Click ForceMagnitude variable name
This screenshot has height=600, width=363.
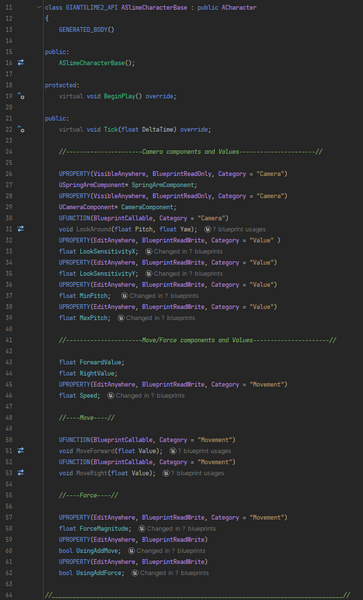[104, 529]
